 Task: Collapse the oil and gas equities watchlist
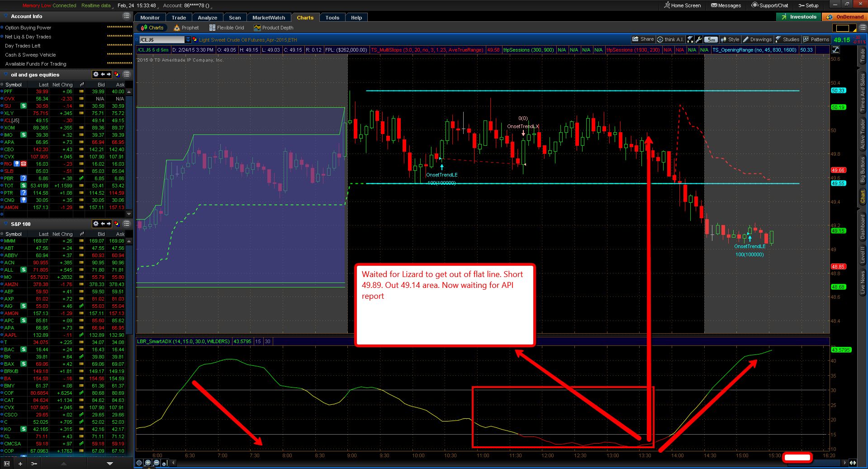(x=6, y=75)
